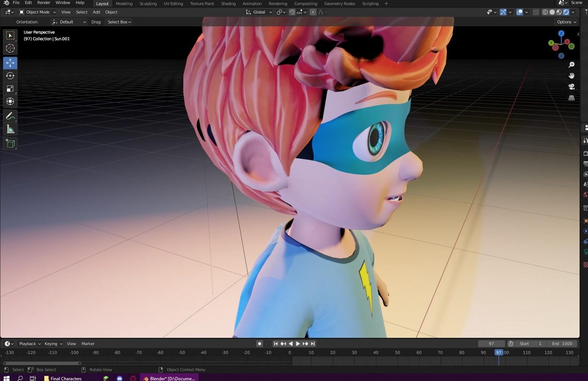The image size is (588, 381).
Task: Select the Transform tool
Action: click(x=10, y=102)
